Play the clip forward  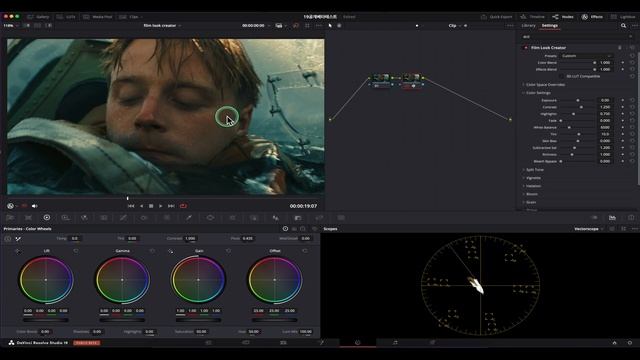click(161, 206)
